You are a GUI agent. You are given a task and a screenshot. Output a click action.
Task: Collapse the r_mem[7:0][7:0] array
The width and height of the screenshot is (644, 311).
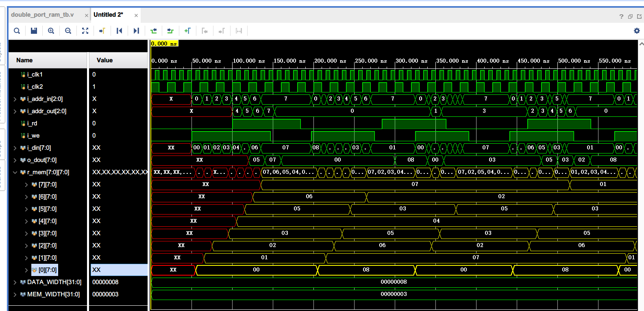(15, 172)
